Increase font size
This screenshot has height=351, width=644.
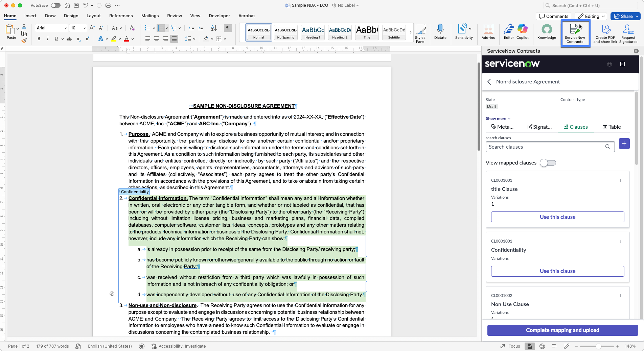[92, 28]
